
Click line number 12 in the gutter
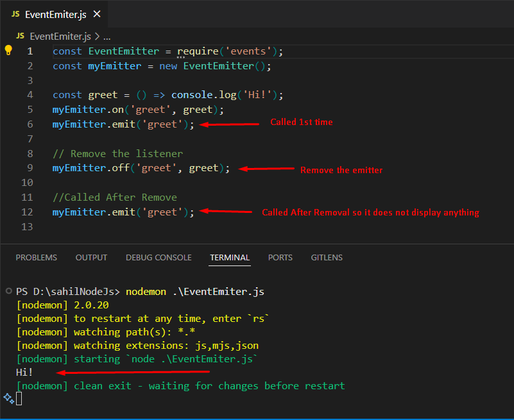27,212
